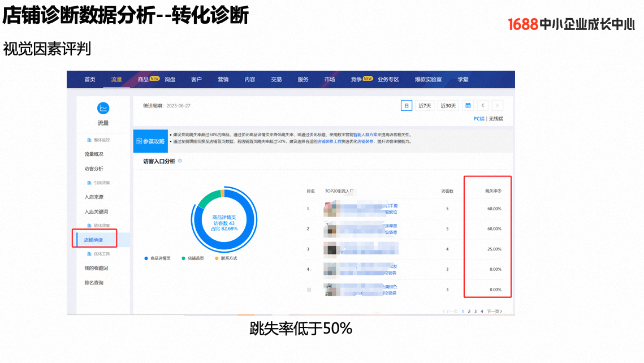
Task: Click the 店铺装修工具 link
Action: click(329, 141)
